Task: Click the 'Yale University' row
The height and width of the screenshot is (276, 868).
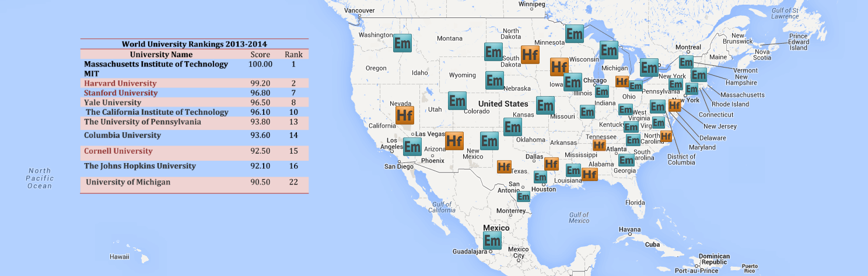Action: [x=194, y=102]
